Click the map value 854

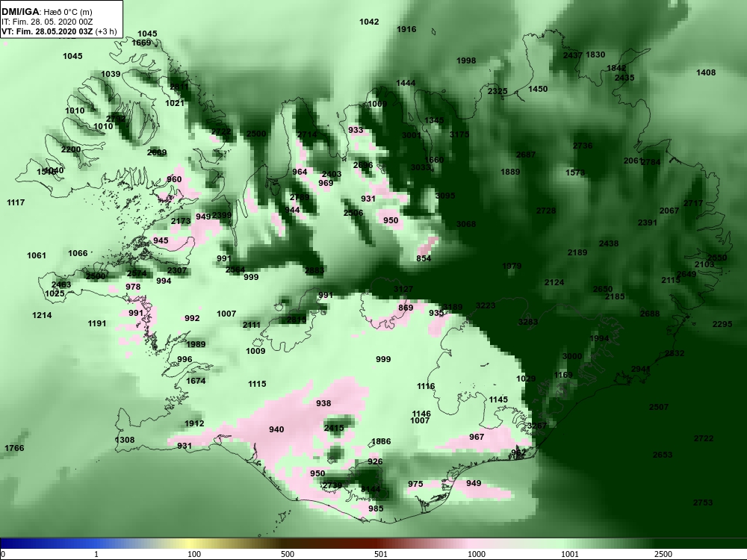pos(424,258)
